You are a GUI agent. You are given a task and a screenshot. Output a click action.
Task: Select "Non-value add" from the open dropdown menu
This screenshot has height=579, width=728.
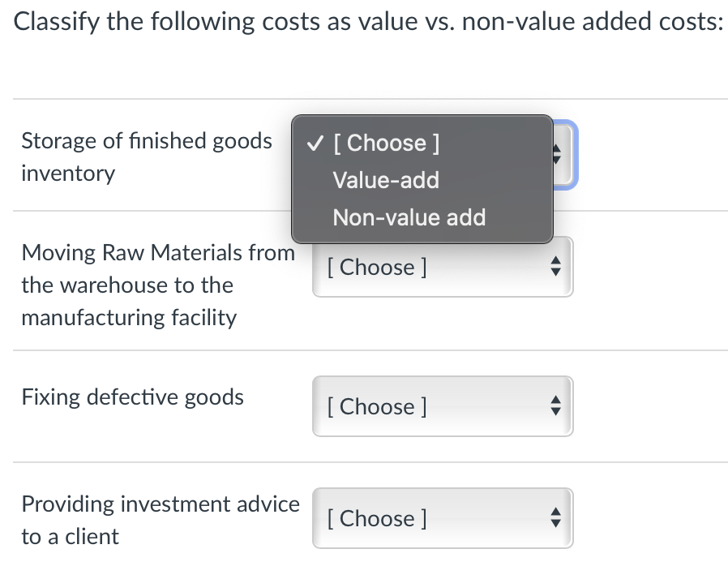point(409,217)
